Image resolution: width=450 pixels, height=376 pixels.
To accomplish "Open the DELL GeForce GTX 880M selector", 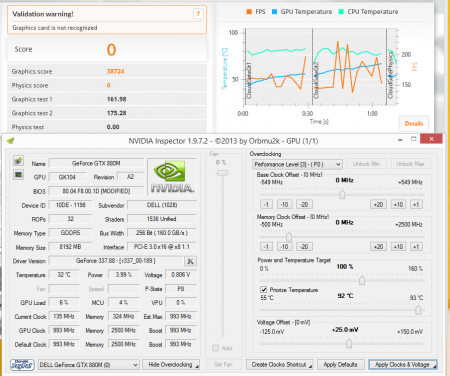I will pyautogui.click(x=89, y=365).
